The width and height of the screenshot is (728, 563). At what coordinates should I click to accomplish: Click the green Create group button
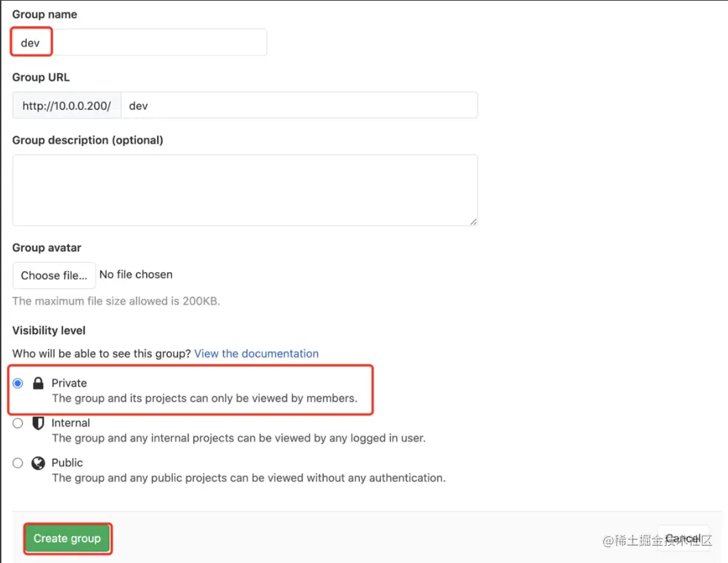point(67,538)
